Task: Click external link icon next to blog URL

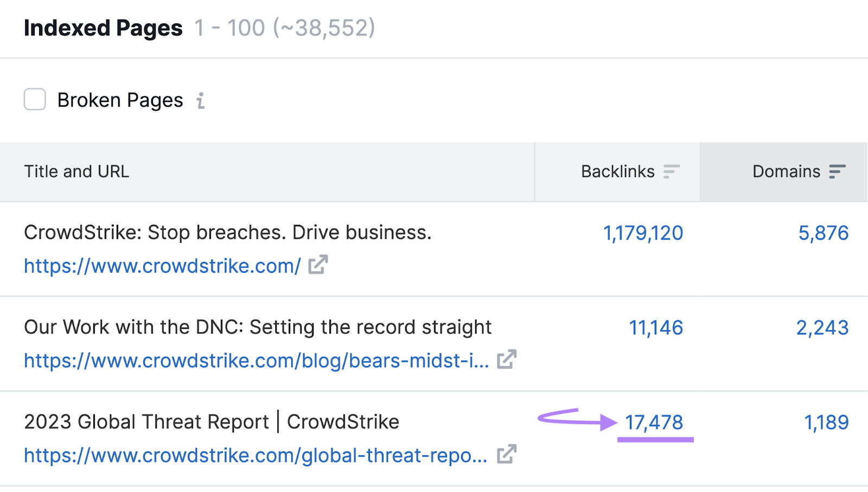Action: (x=506, y=359)
